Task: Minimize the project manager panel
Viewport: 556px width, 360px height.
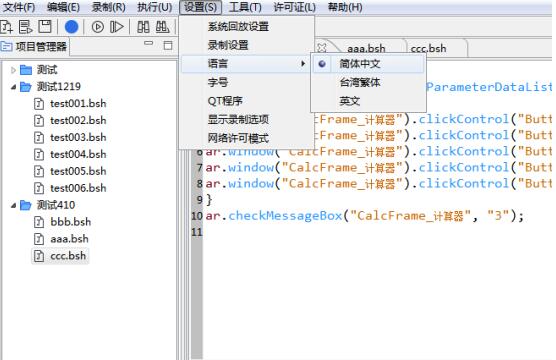Action: point(149,43)
